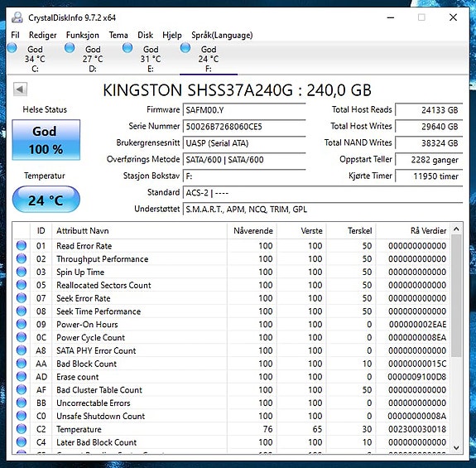Select the C: disk status icon

coord(12,48)
